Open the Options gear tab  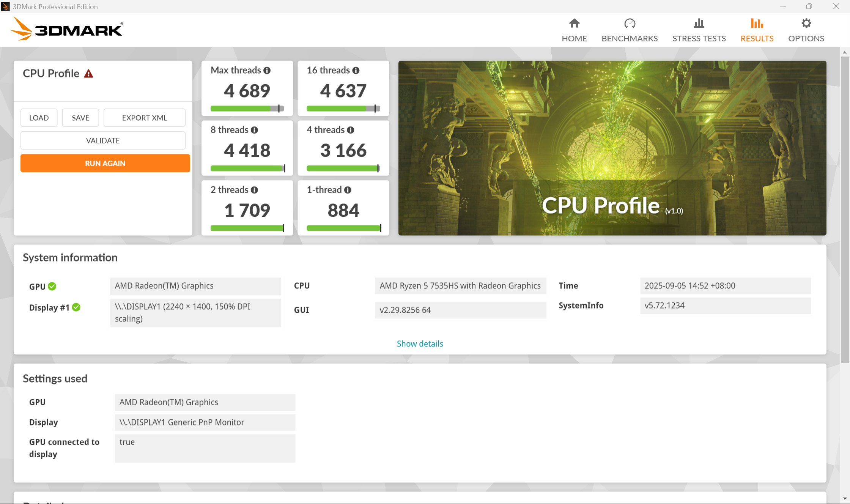(806, 30)
